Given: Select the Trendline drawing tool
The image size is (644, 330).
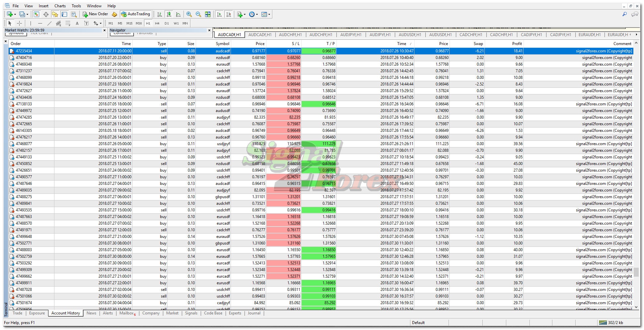Looking at the screenshot, I should [49, 23].
